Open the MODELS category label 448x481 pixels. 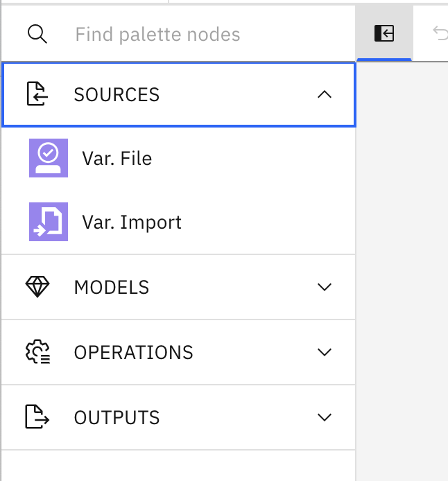click(x=112, y=288)
